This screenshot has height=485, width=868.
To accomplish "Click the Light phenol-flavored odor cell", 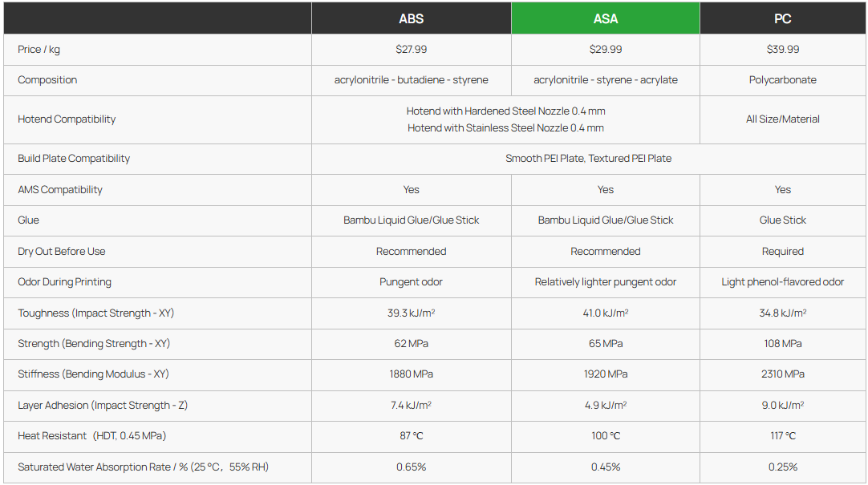I will coord(783,282).
